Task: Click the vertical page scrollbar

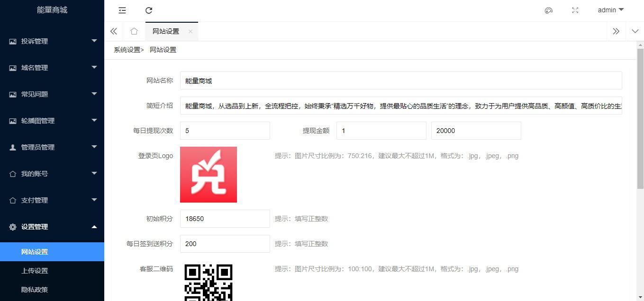Action: [x=640, y=118]
